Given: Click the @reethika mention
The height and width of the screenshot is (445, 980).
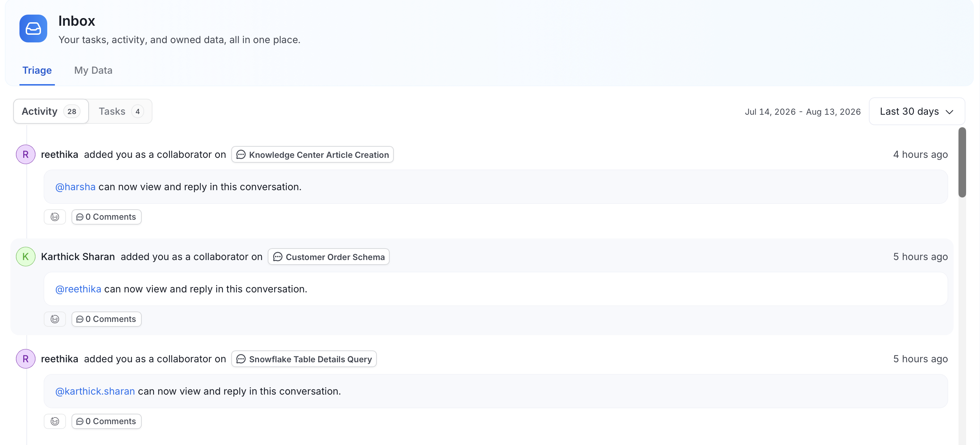Looking at the screenshot, I should pos(78,289).
